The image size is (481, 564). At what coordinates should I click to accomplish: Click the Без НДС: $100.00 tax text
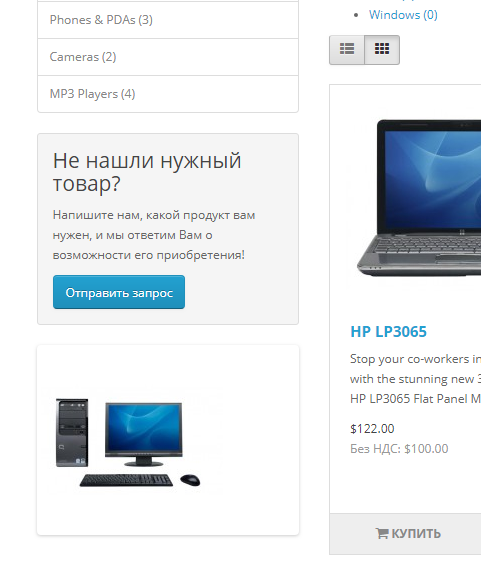point(399,449)
